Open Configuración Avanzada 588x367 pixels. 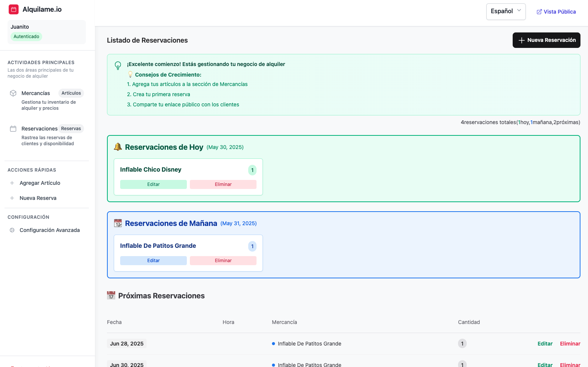click(x=50, y=230)
